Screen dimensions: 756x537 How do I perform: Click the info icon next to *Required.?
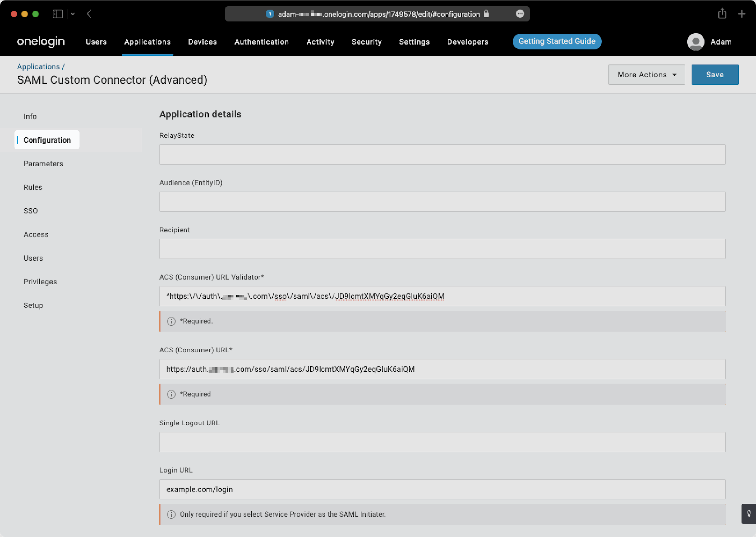tap(171, 321)
